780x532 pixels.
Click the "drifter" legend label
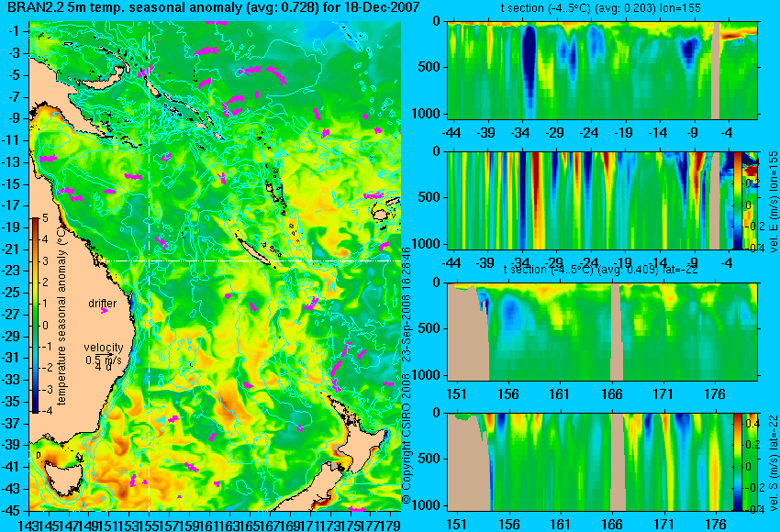click(x=103, y=304)
